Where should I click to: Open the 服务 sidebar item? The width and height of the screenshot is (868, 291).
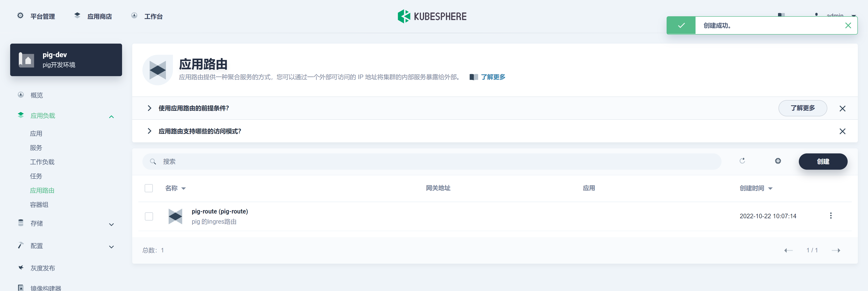(x=36, y=148)
